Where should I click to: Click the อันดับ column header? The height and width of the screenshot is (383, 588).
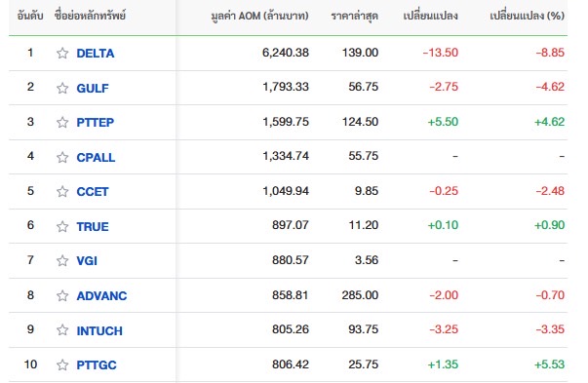click(x=30, y=16)
